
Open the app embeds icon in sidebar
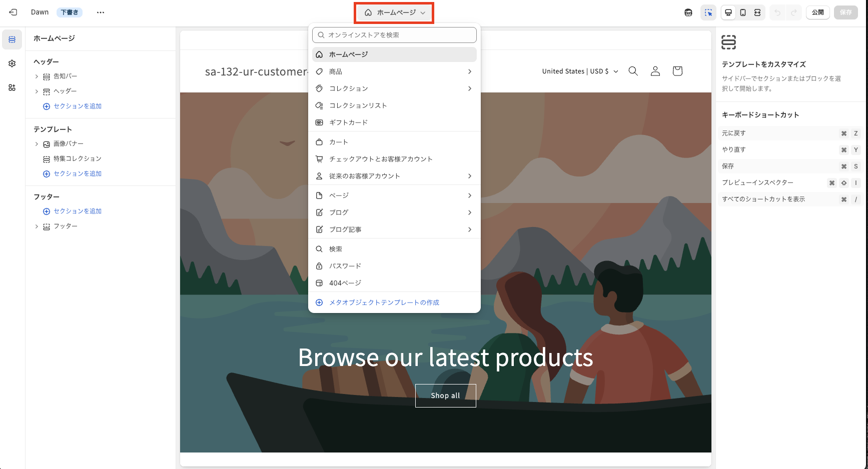click(x=12, y=87)
